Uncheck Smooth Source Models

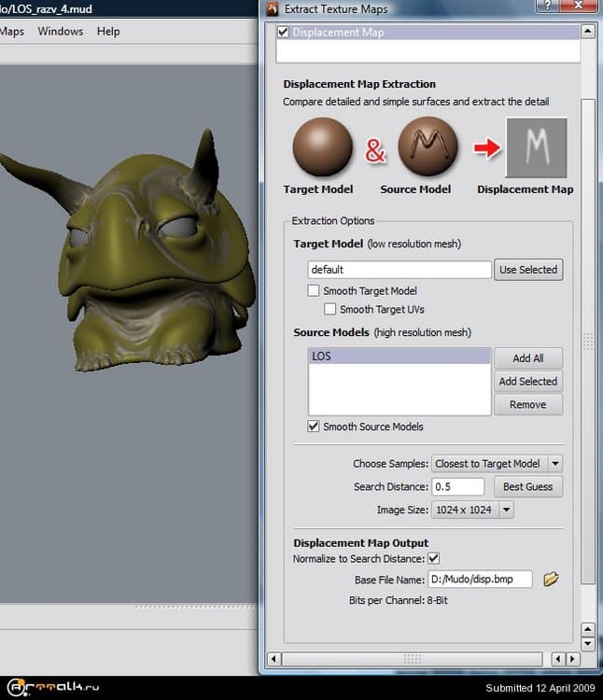314,427
